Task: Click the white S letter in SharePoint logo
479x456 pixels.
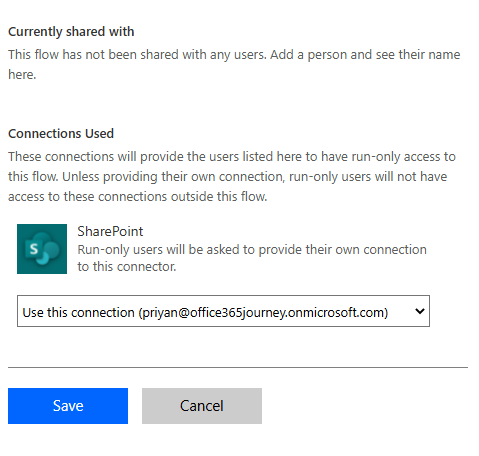Action: pyautogui.click(x=34, y=249)
